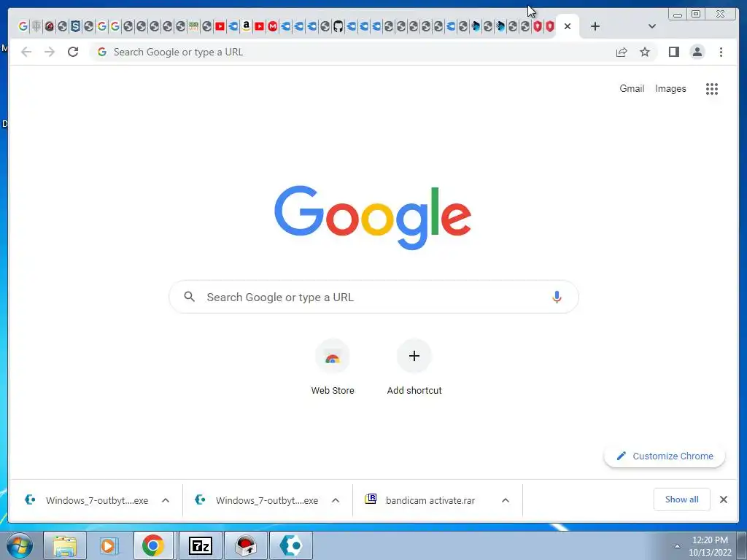Open 7-Zip from the taskbar
Screen dimensions: 747x560
201,545
